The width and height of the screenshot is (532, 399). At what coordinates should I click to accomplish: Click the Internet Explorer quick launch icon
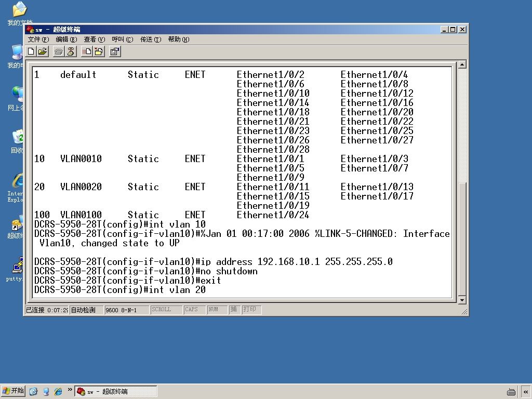(58, 391)
